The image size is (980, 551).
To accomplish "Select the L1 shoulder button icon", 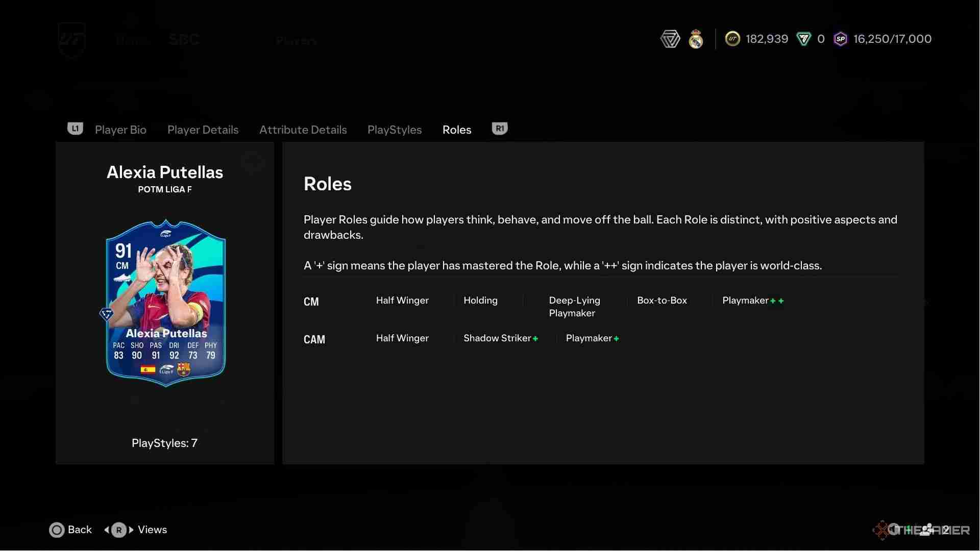I will point(75,129).
